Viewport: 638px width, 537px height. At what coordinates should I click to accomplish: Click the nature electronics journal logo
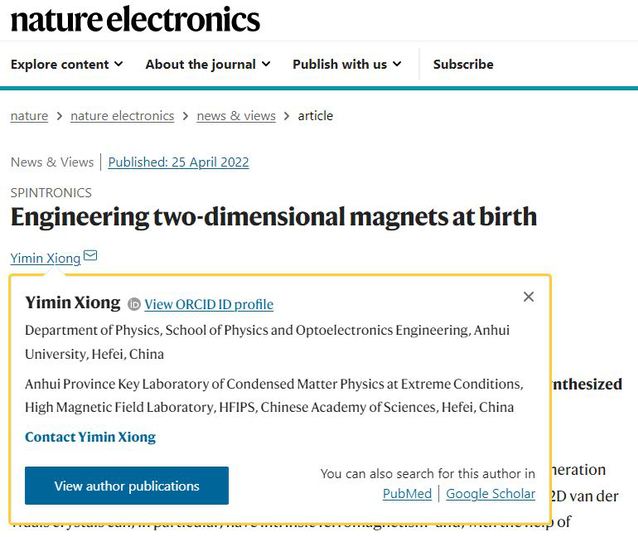(135, 19)
